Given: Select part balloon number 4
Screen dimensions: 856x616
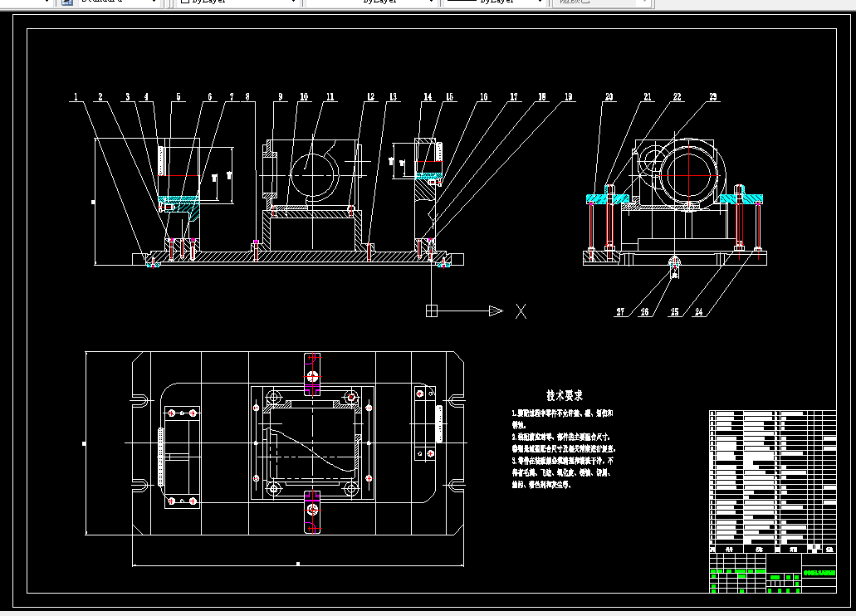Looking at the screenshot, I should [146, 96].
